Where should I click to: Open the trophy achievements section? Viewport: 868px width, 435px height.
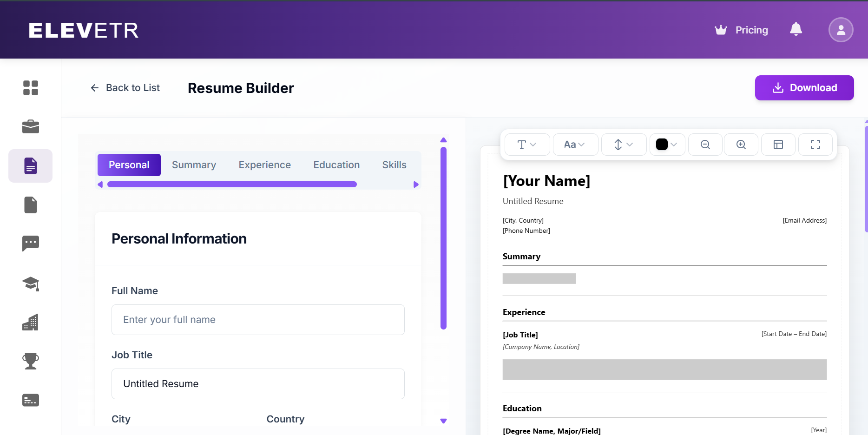[x=30, y=361]
